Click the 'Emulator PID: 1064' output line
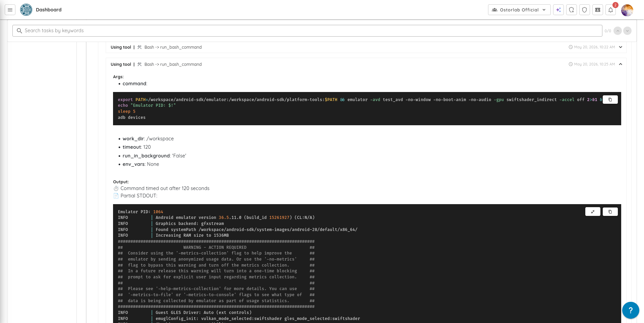This screenshot has height=323, width=644. click(140, 212)
